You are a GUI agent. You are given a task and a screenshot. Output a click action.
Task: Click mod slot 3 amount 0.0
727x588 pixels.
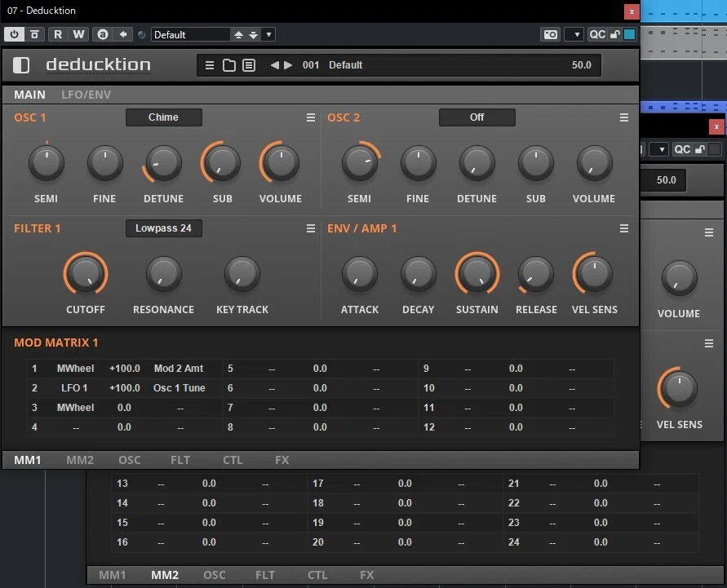124,408
